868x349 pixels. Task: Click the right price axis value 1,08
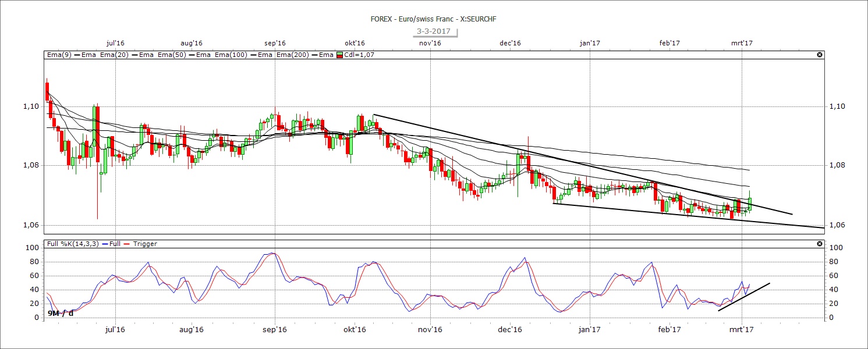pos(838,165)
